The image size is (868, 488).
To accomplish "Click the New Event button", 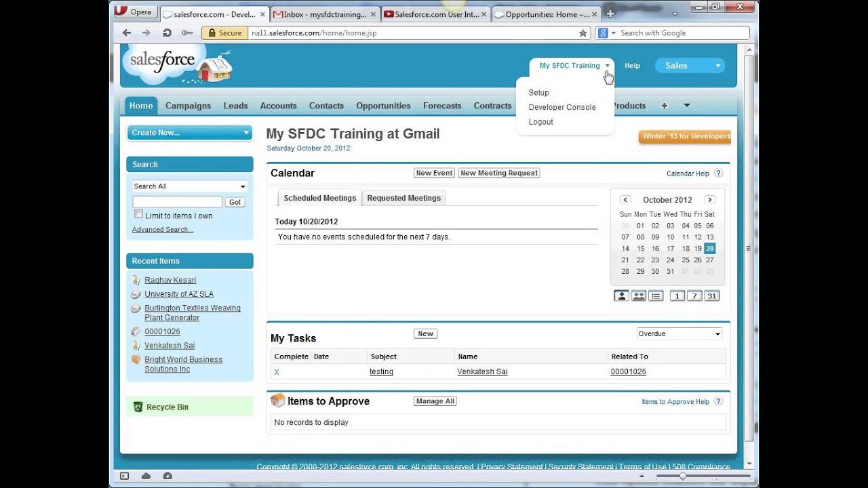I will tap(434, 173).
